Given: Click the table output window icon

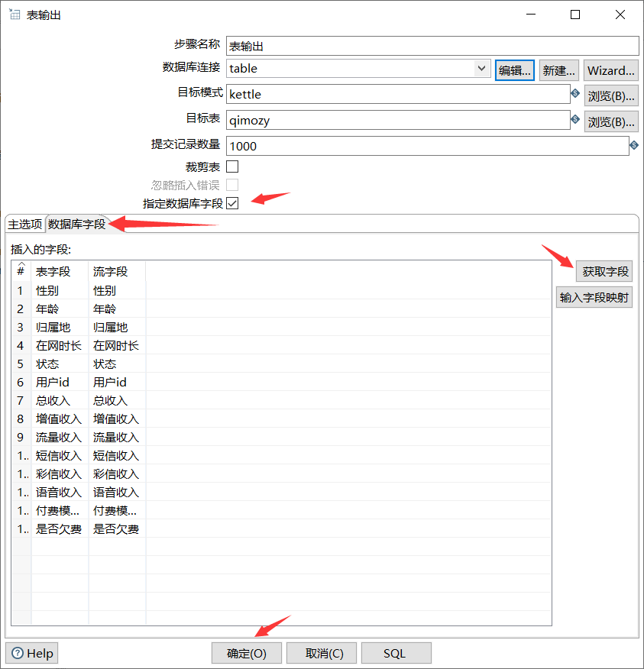Looking at the screenshot, I should tap(15, 15).
